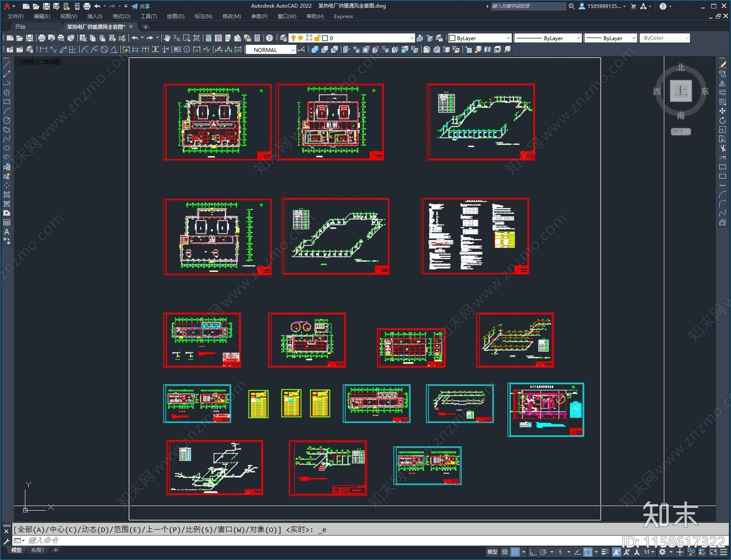This screenshot has width=731, height=560.
Task: Open the QuickCalc calculator
Action: [x=257, y=38]
